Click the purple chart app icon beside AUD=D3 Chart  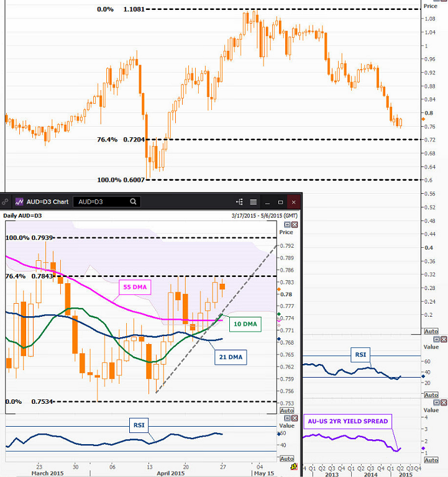(19, 202)
